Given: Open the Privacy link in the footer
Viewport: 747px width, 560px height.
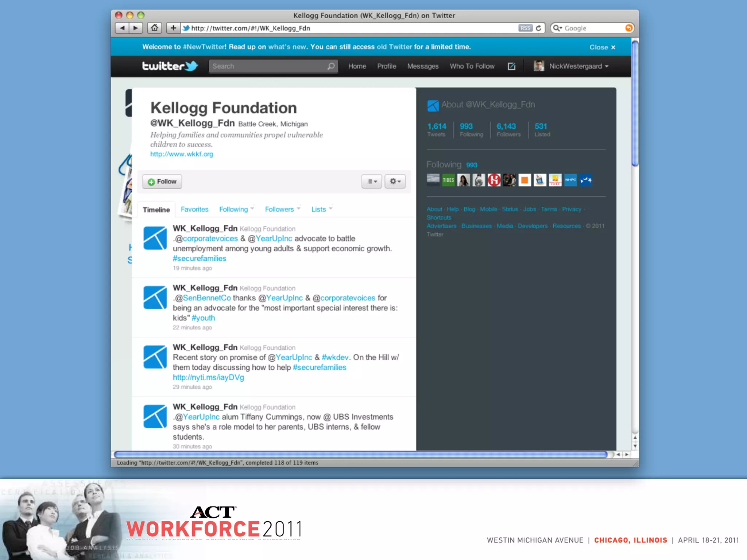Looking at the screenshot, I should (x=572, y=209).
